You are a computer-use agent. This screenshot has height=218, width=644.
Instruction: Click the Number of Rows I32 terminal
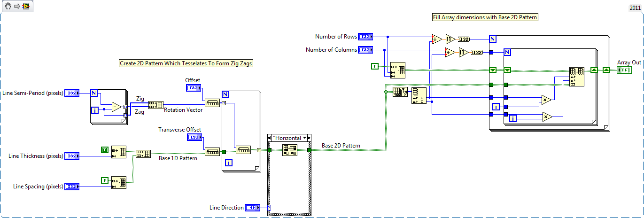tap(365, 37)
